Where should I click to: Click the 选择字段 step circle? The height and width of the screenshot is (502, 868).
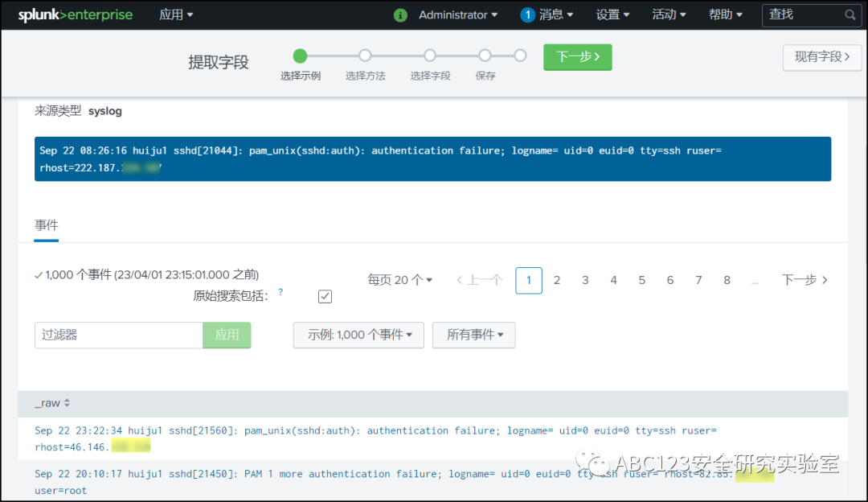429,56
